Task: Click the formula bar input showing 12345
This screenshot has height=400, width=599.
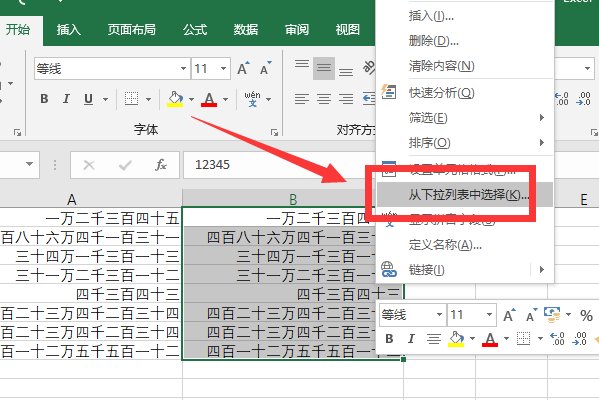Action: tap(279, 165)
